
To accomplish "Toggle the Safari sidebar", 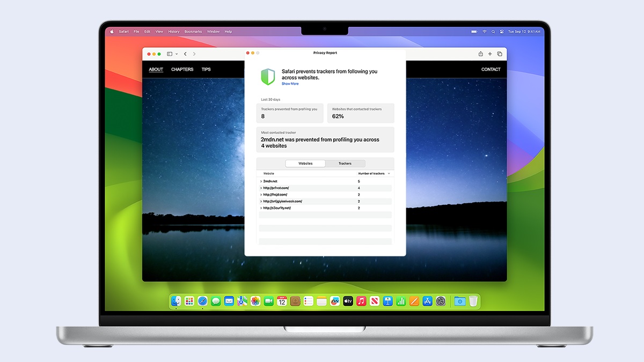I will [170, 54].
